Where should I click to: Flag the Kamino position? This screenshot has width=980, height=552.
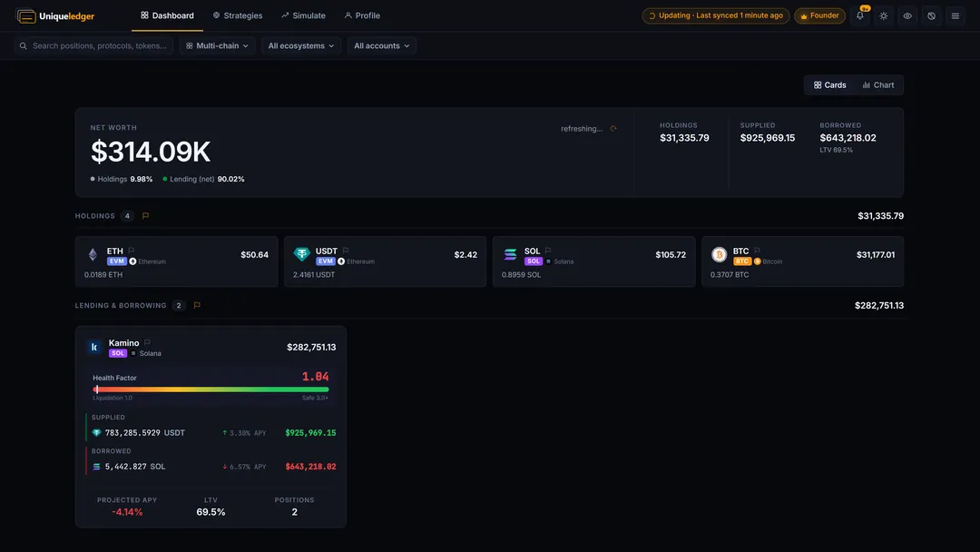(148, 342)
